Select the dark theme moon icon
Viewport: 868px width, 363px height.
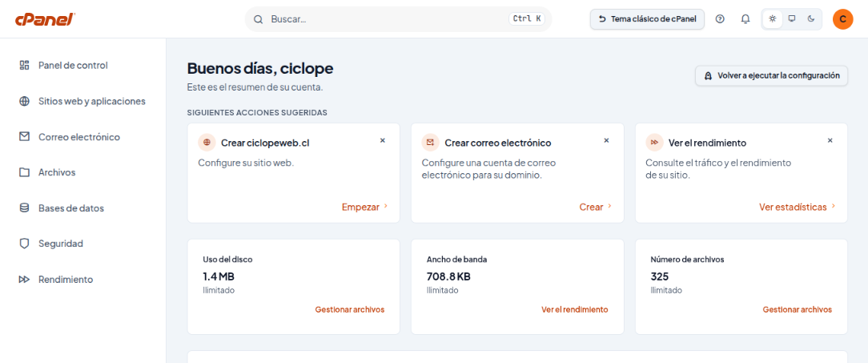tap(811, 19)
